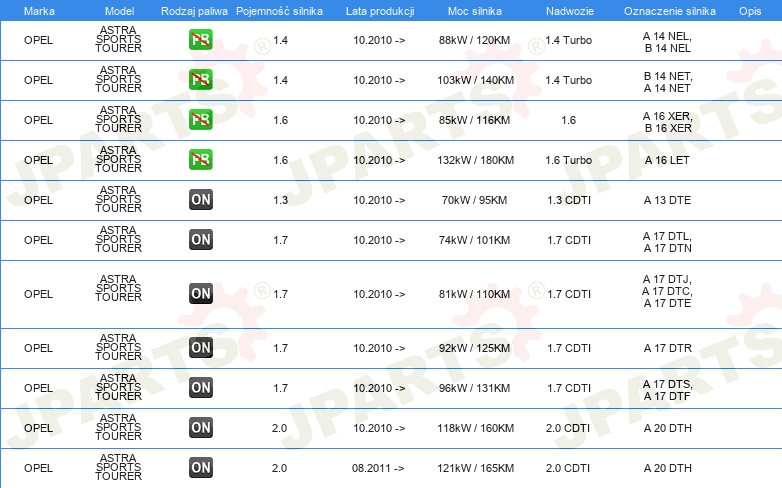Image resolution: width=782 pixels, height=488 pixels.
Task: Click the 96kW / 131KM power cell
Action: [x=474, y=388]
